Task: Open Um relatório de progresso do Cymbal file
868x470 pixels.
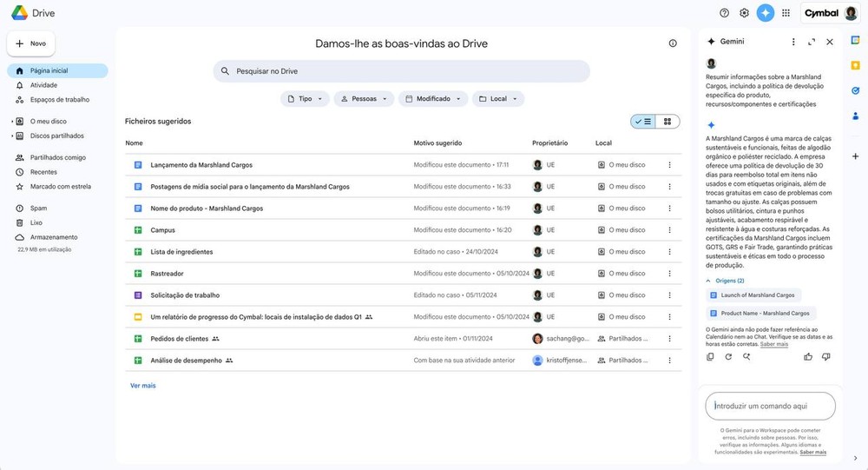Action: (x=256, y=317)
